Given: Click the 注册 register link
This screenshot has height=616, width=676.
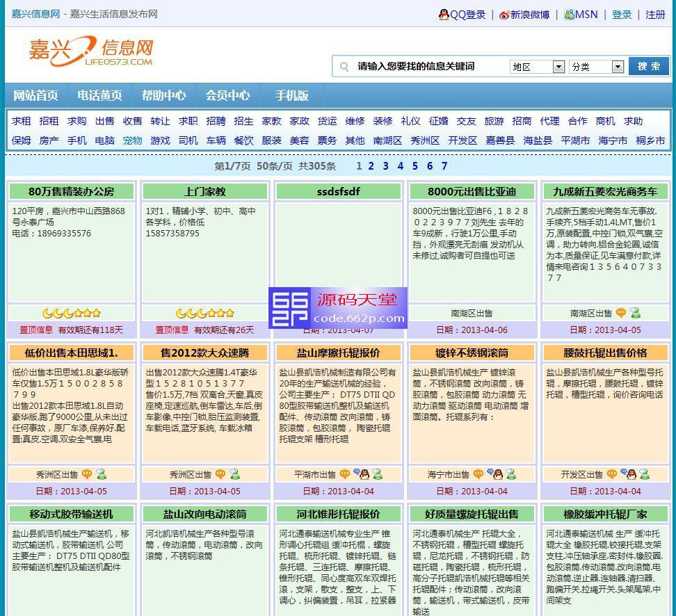Looking at the screenshot, I should 655,15.
